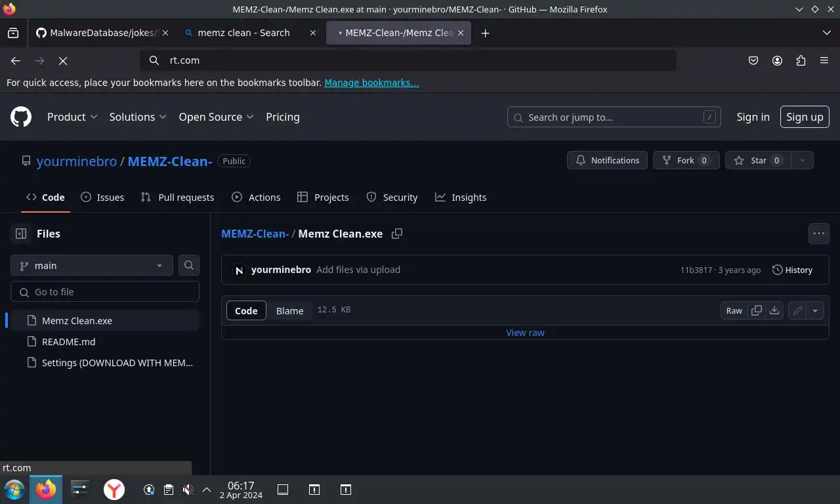Open Firefox application hamburger menu
This screenshot has height=504, width=840.
824,60
